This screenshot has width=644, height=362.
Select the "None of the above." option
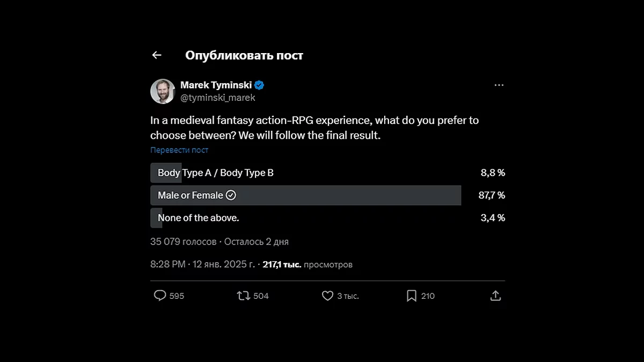(199, 218)
